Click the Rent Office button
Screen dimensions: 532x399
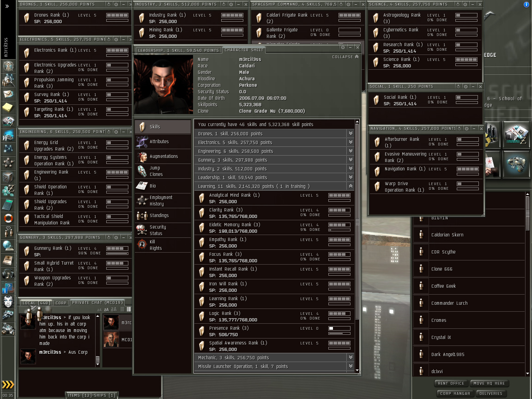pyautogui.click(x=451, y=383)
